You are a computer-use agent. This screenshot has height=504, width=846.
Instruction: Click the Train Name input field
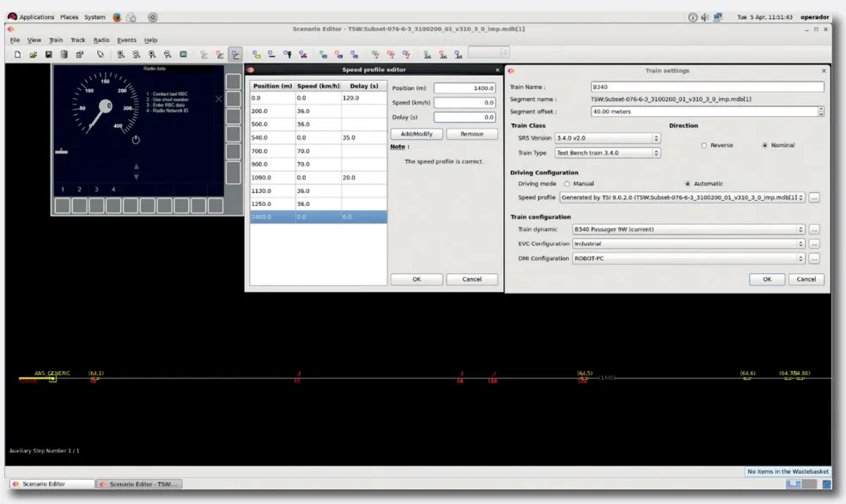707,87
